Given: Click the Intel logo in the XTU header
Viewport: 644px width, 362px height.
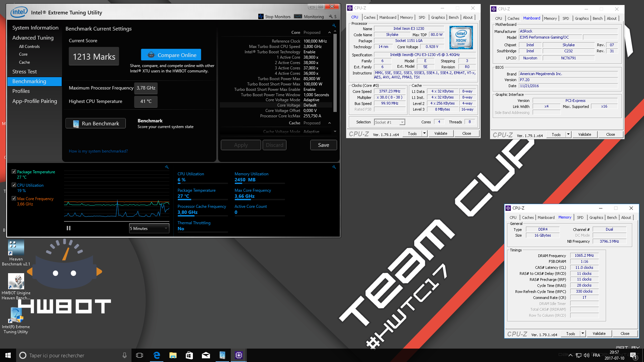Looking at the screenshot, I should [19, 12].
